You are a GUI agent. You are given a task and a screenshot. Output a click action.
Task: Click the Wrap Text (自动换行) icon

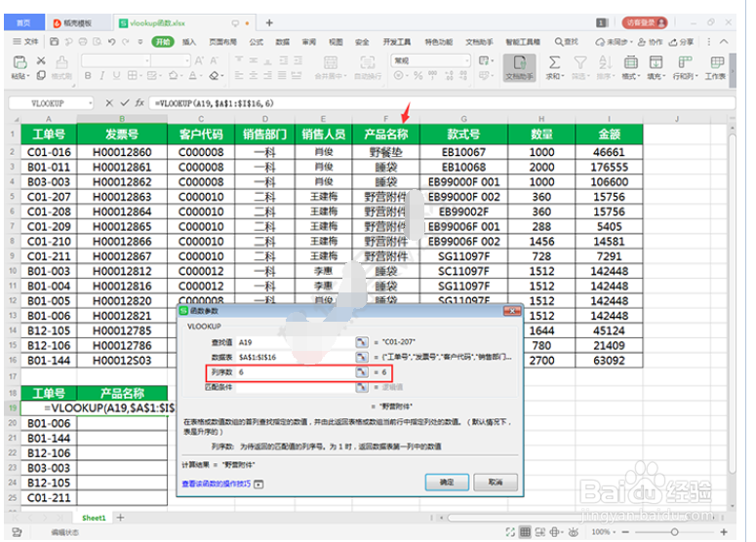pos(368,62)
